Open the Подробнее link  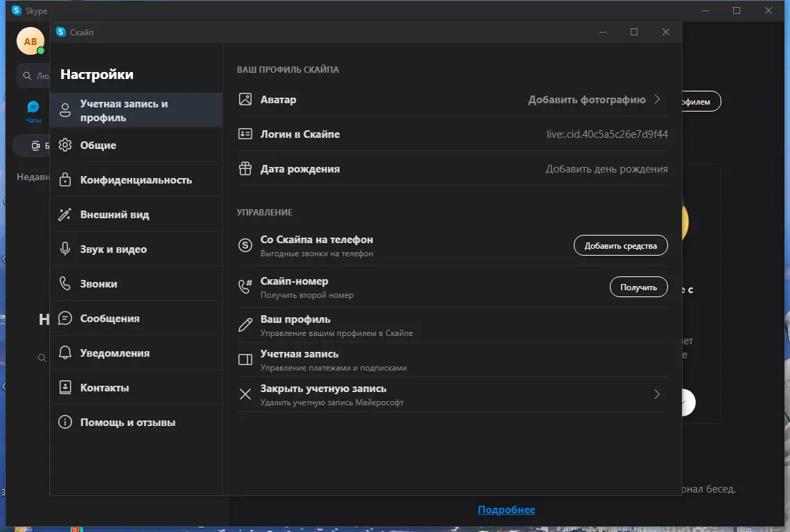(x=507, y=509)
